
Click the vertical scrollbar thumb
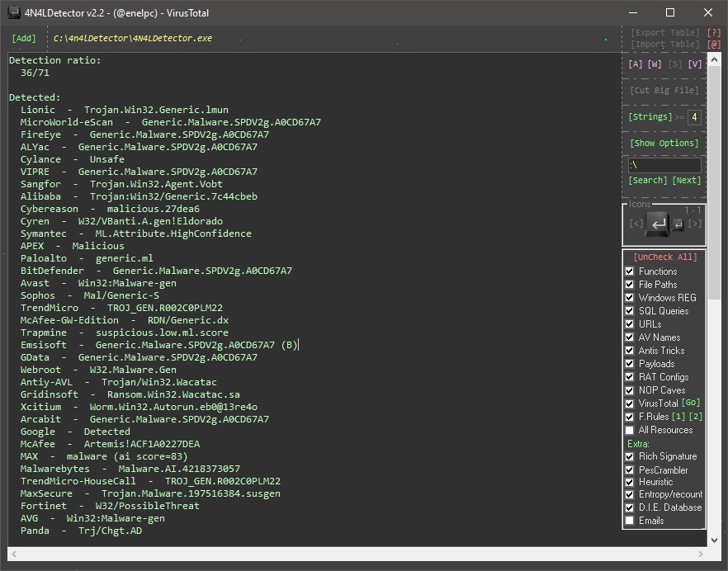[x=715, y=182]
